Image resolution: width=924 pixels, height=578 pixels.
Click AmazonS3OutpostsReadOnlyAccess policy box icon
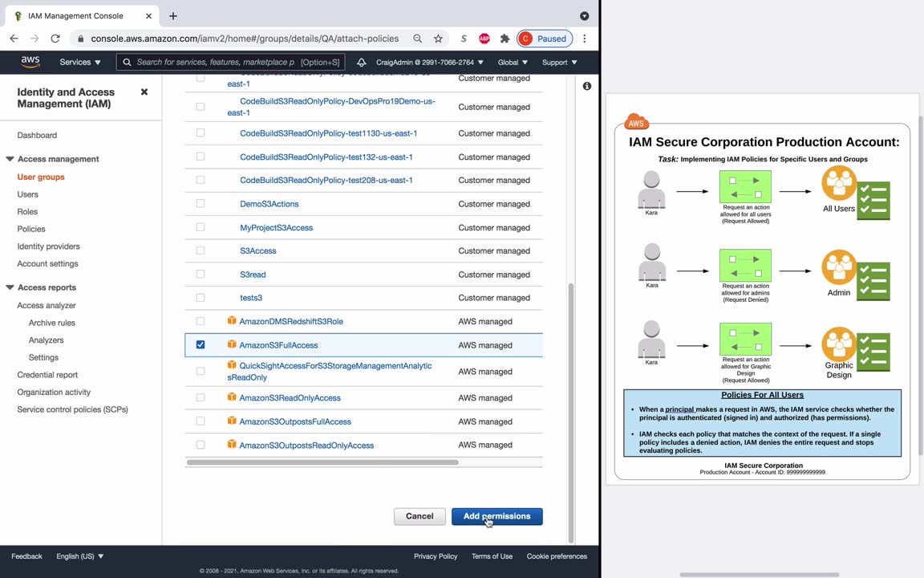click(x=232, y=444)
